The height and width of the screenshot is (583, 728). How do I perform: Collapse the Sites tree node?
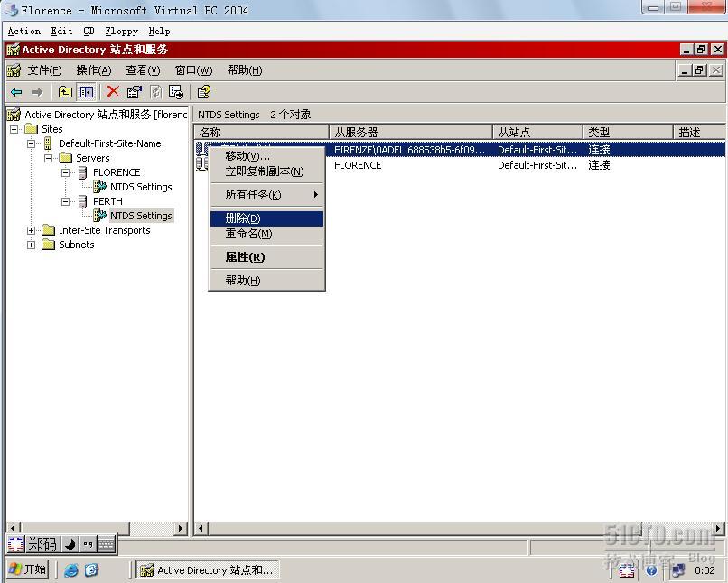pyautogui.click(x=14, y=129)
